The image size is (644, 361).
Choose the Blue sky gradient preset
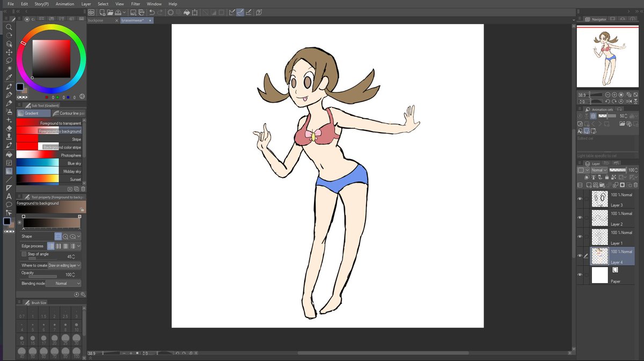coord(49,163)
